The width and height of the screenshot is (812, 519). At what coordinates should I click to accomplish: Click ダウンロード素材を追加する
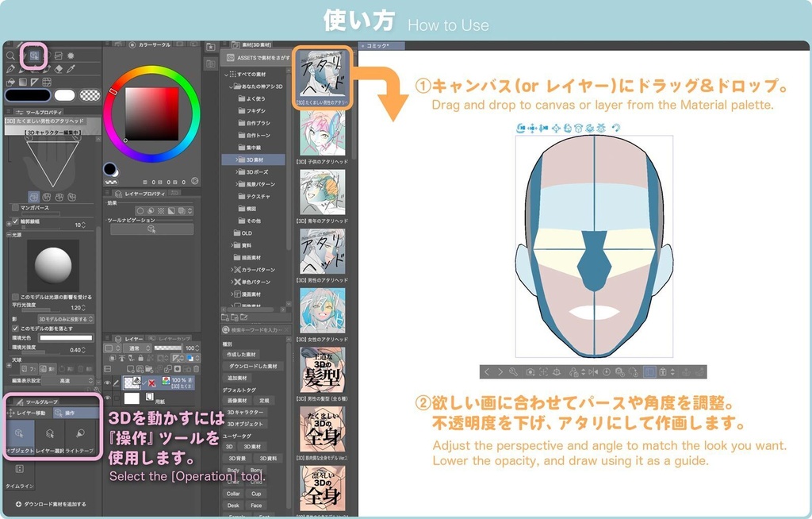[51, 504]
